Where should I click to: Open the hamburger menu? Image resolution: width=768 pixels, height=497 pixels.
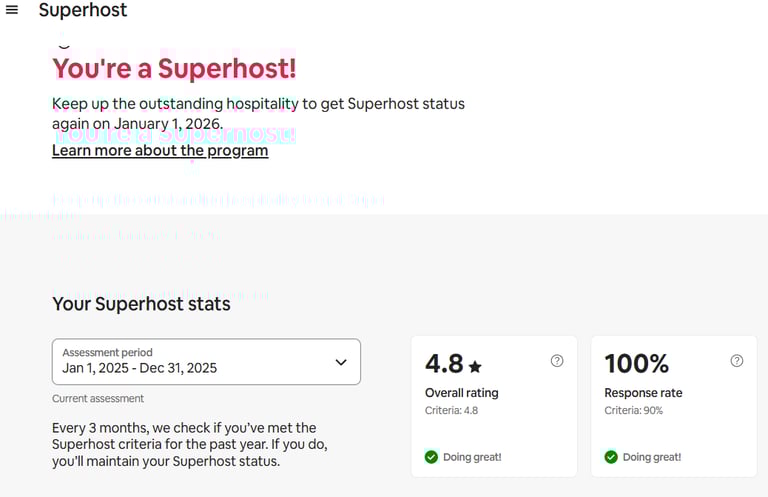click(12, 10)
